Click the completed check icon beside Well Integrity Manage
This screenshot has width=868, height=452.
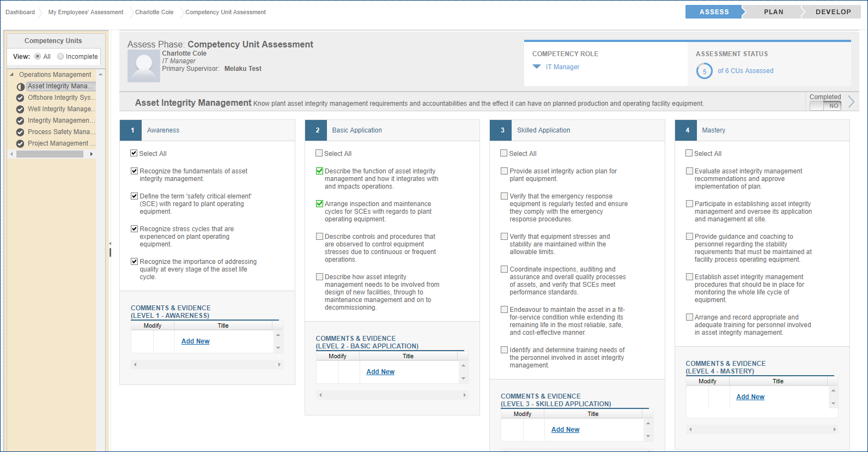click(x=20, y=110)
